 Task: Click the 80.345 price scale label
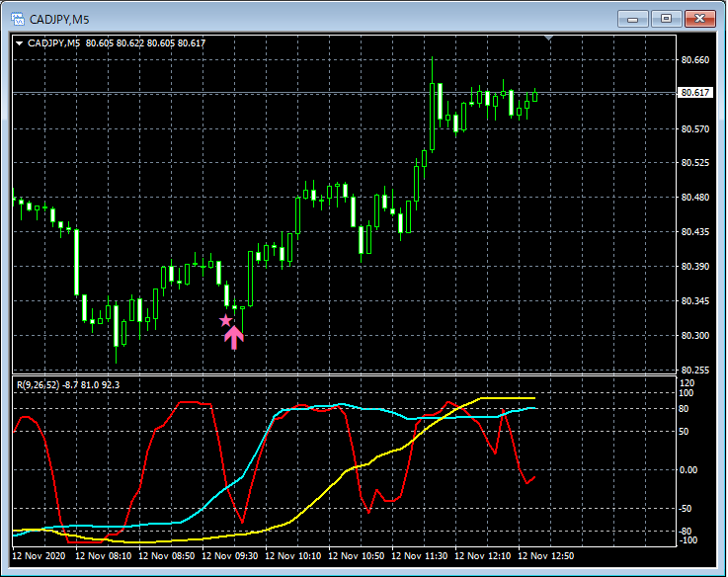pos(695,300)
